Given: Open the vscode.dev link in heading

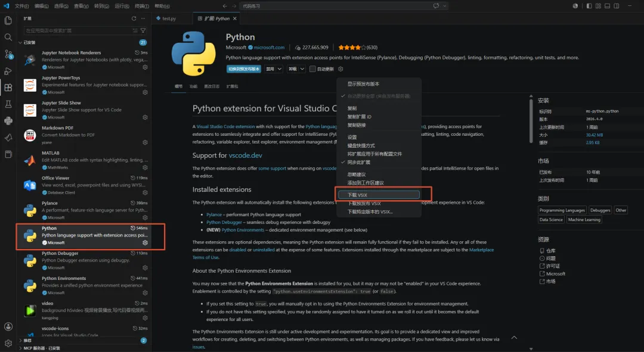Looking at the screenshot, I should tap(245, 155).
